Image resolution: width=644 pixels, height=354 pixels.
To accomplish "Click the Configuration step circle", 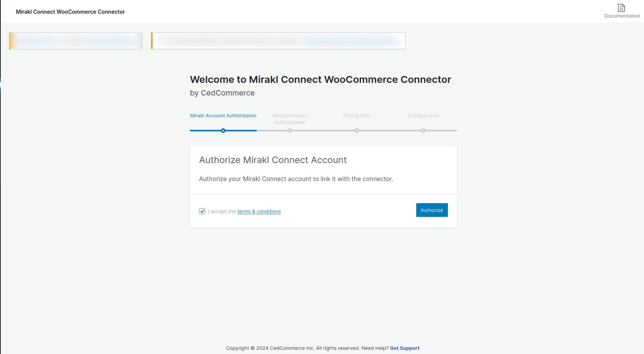I will tap(423, 130).
